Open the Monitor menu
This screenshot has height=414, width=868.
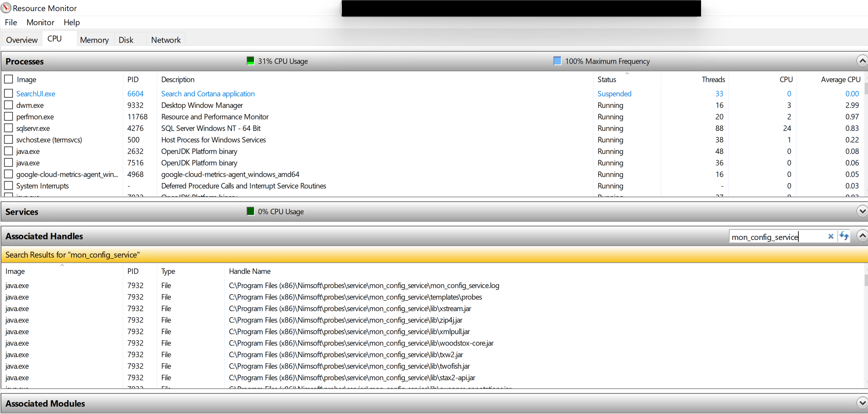pyautogui.click(x=40, y=22)
